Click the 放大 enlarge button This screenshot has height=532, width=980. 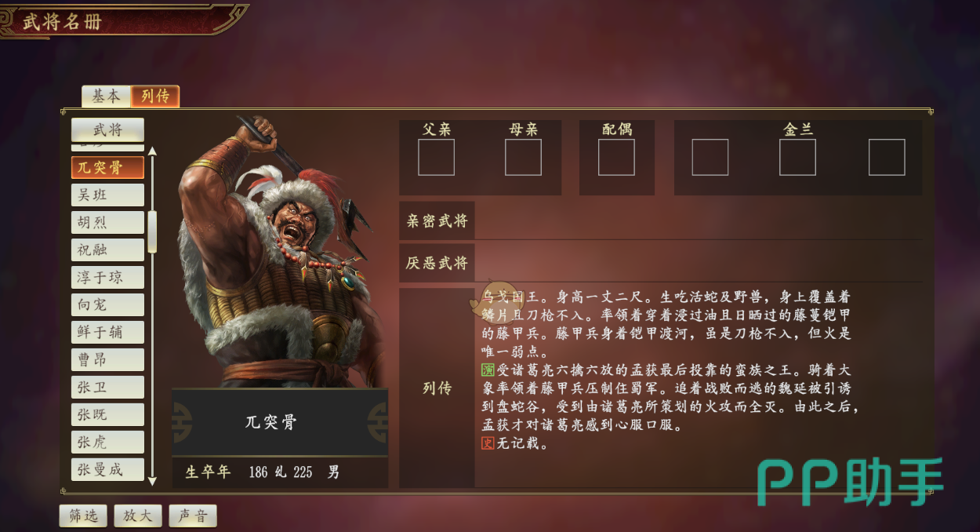click(138, 516)
